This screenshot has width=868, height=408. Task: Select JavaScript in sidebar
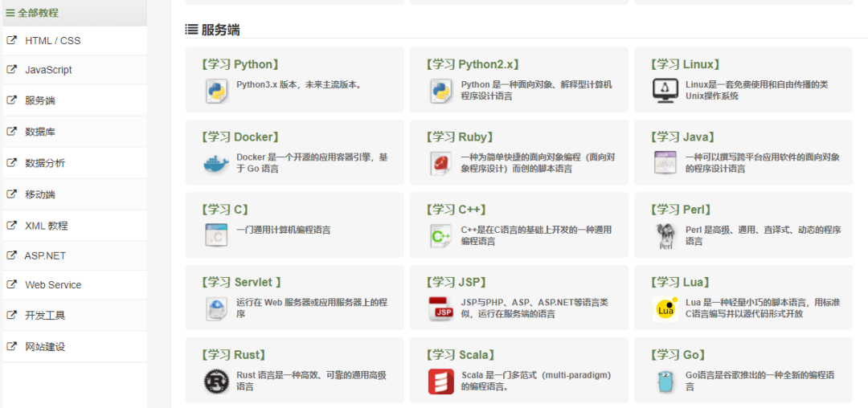click(x=75, y=70)
